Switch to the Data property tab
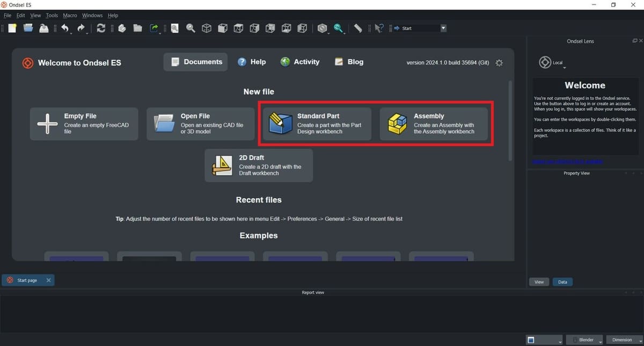The image size is (644, 346). [x=562, y=282]
